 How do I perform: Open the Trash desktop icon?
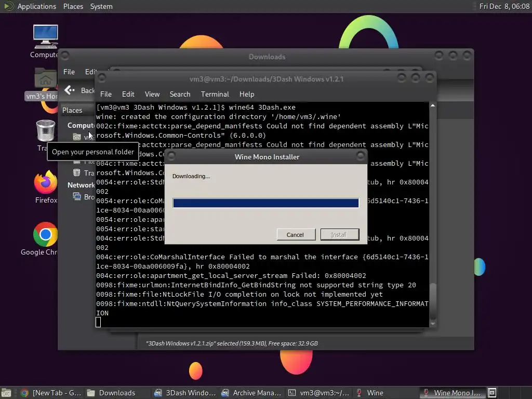tap(46, 130)
